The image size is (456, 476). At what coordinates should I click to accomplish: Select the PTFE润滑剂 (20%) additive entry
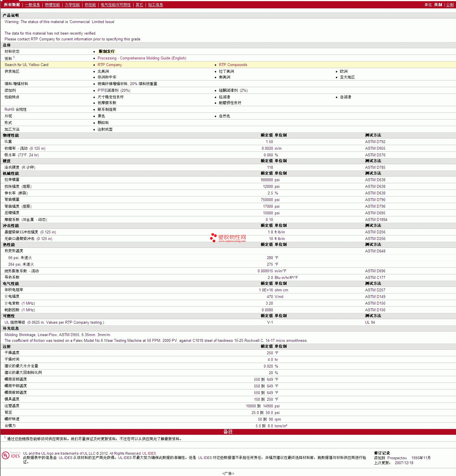[x=114, y=90]
